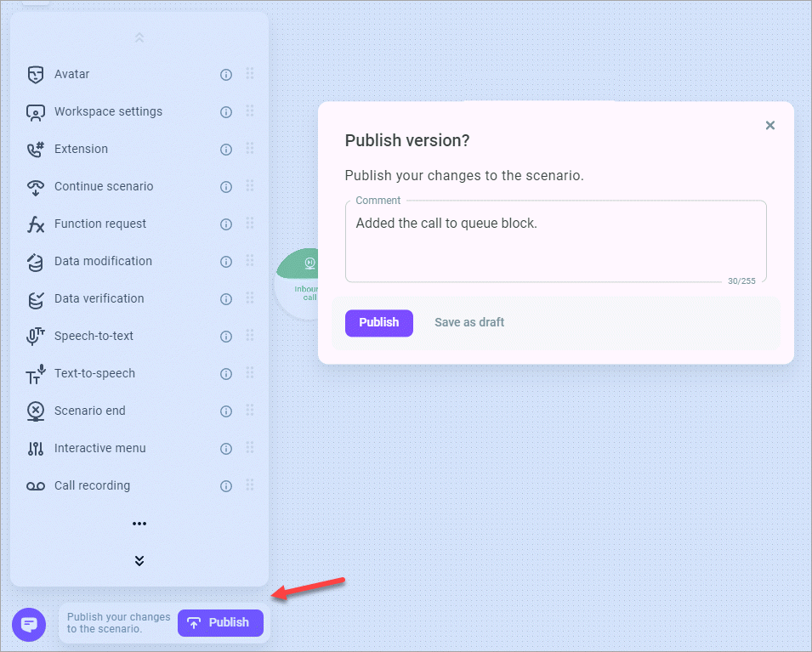Show info for Data verification block
The width and height of the screenshot is (812, 652).
[226, 299]
